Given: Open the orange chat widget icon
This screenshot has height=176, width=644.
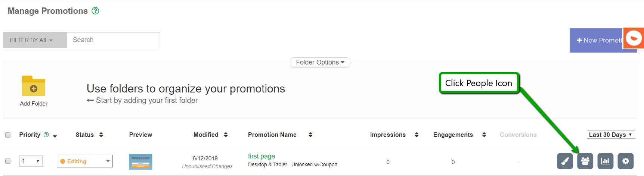Looking at the screenshot, I should coord(634,38).
